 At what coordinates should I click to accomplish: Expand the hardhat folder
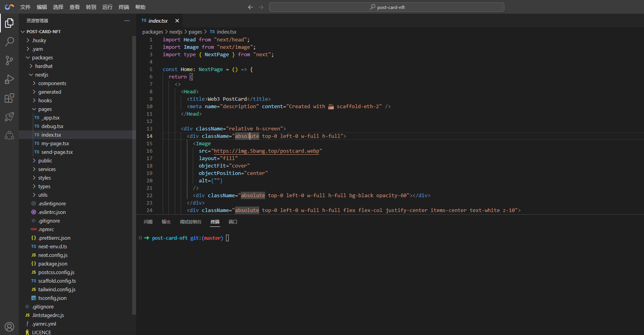(x=77, y=66)
